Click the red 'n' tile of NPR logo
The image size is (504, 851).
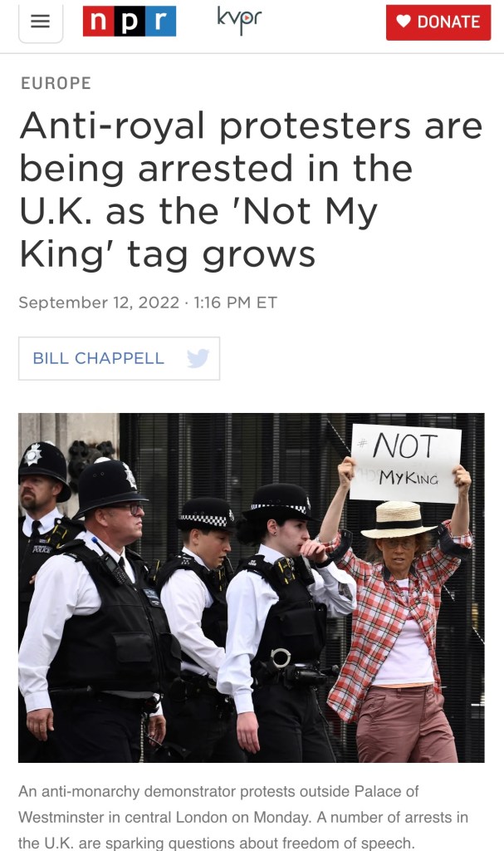coord(98,21)
